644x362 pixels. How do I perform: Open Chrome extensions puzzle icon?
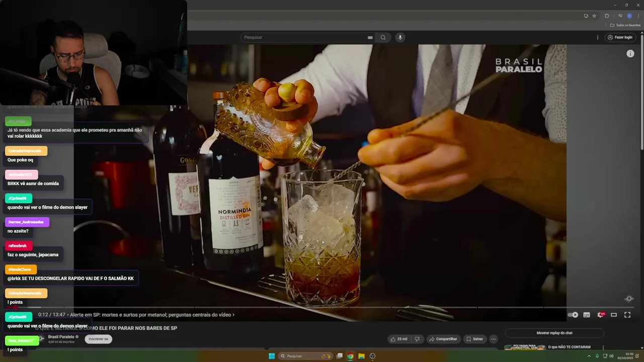(607, 16)
